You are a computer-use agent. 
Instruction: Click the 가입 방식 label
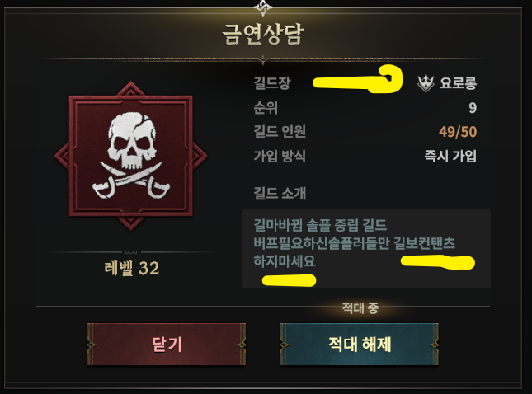tap(280, 156)
